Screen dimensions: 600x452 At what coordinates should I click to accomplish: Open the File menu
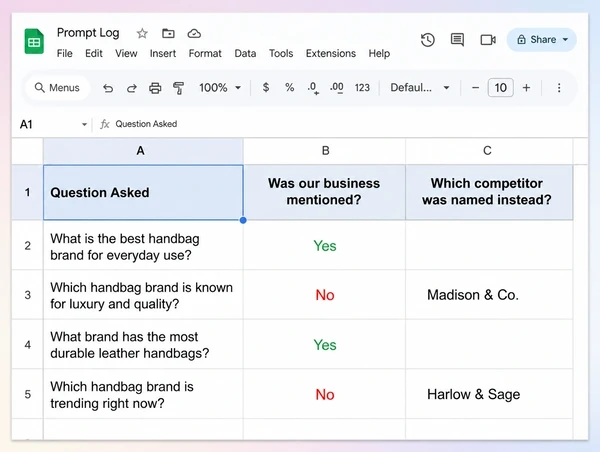point(64,53)
